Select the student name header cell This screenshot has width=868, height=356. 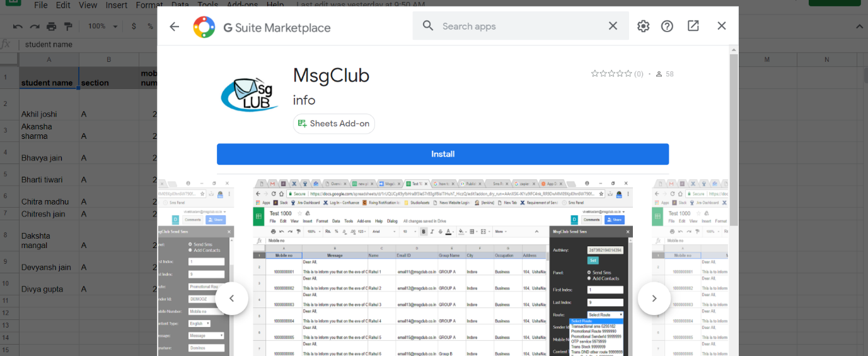(x=49, y=78)
